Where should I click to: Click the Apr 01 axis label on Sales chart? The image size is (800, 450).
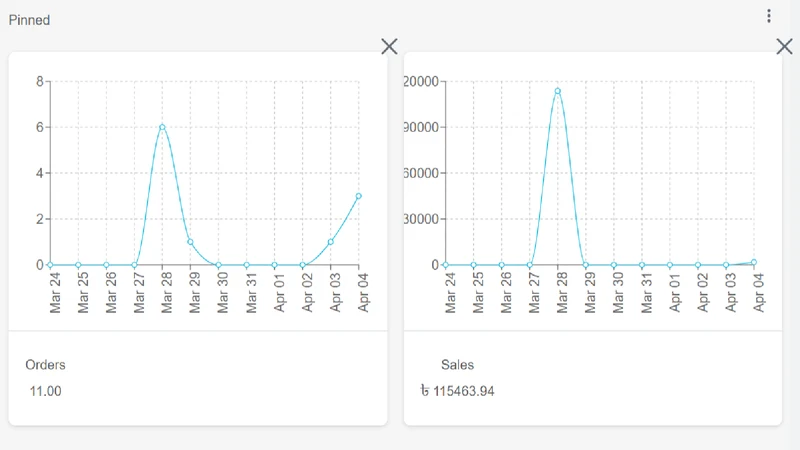[x=674, y=292]
